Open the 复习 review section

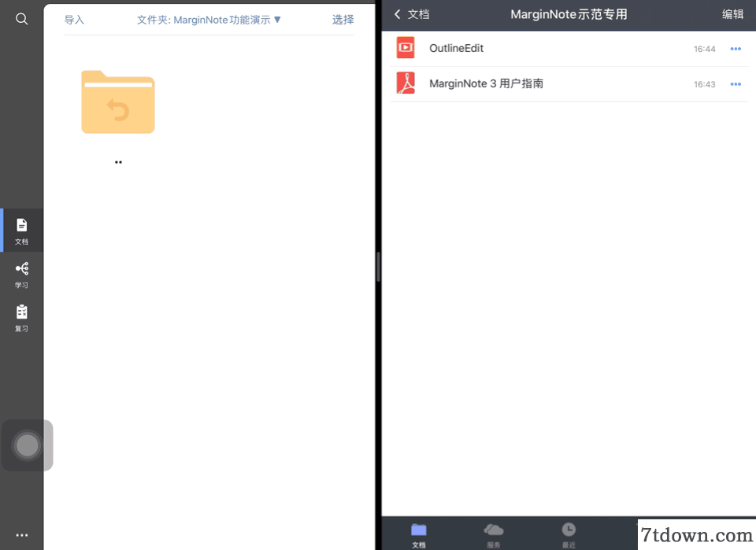coord(22,319)
